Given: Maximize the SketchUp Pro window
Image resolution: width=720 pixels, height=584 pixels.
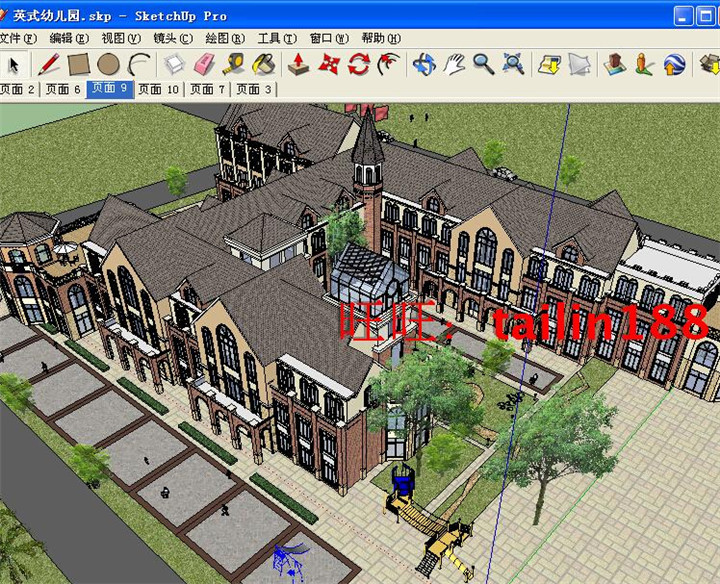Looking at the screenshot, I should 705,16.
